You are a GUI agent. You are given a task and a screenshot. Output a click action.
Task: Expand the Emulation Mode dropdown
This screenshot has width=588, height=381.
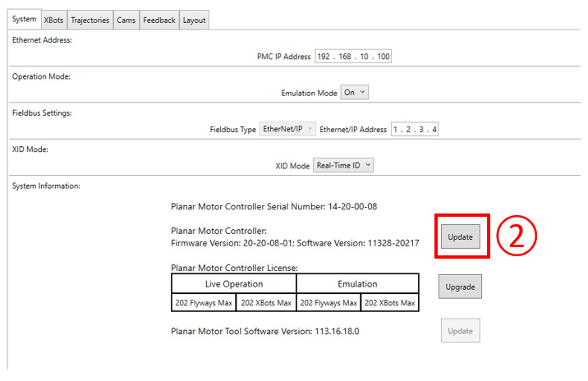[355, 93]
